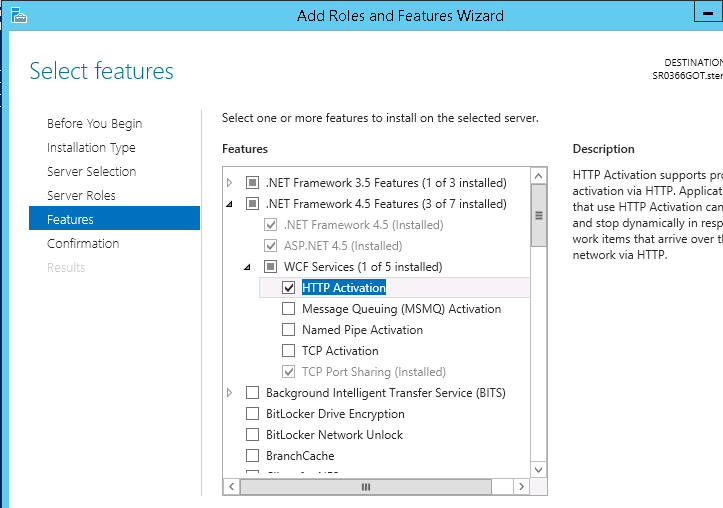Viewport: 723px width, 508px height.
Task: Uncheck the HTTP Activation checkbox
Action: (289, 288)
